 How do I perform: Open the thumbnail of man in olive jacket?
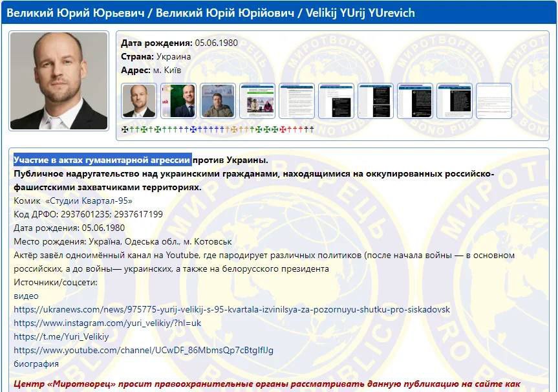point(218,101)
